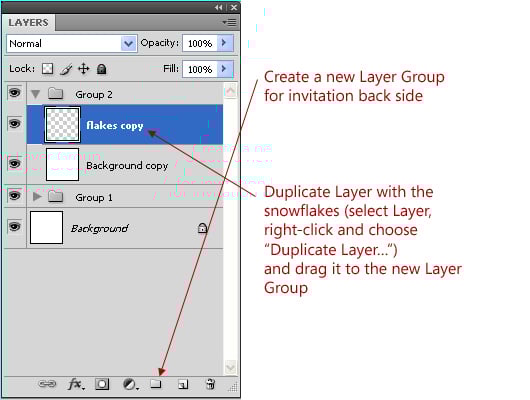Lock all padlock icon
Image resolution: width=530 pixels, height=400 pixels.
[101, 69]
